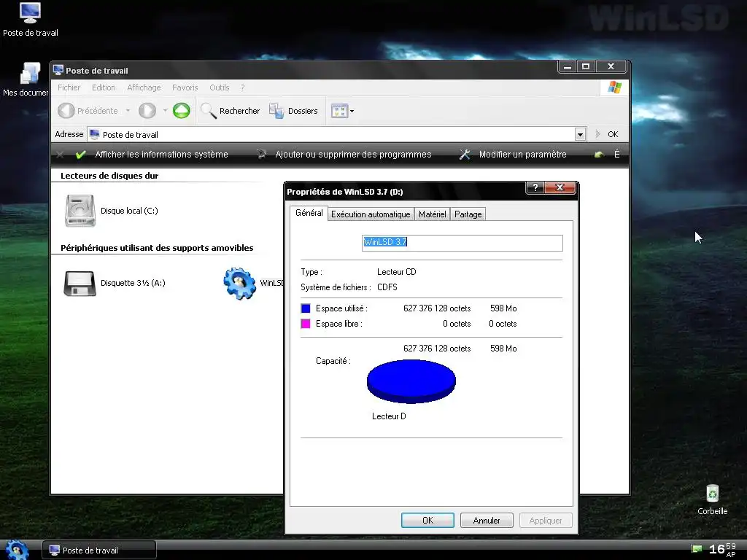Click the forward navigation arrow icon
Image resolution: width=747 pixels, height=560 pixels.
[147, 111]
